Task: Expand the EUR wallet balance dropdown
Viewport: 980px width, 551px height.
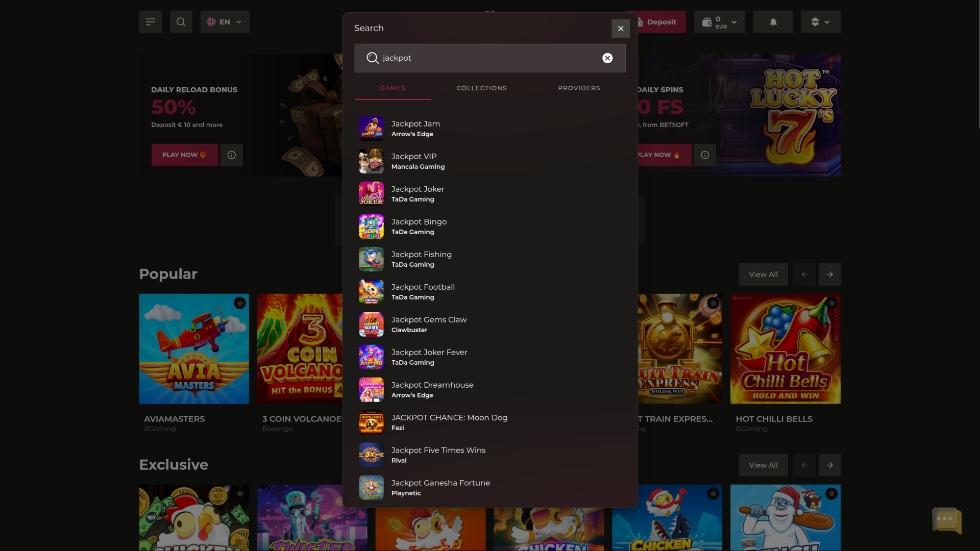Action: point(720,22)
